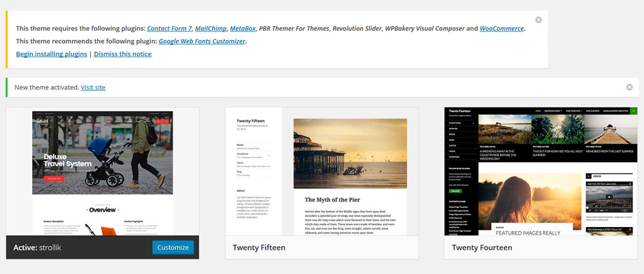Click the stroller photo in strollik preview
Screen dimensions: 644x274
[x=102, y=152]
